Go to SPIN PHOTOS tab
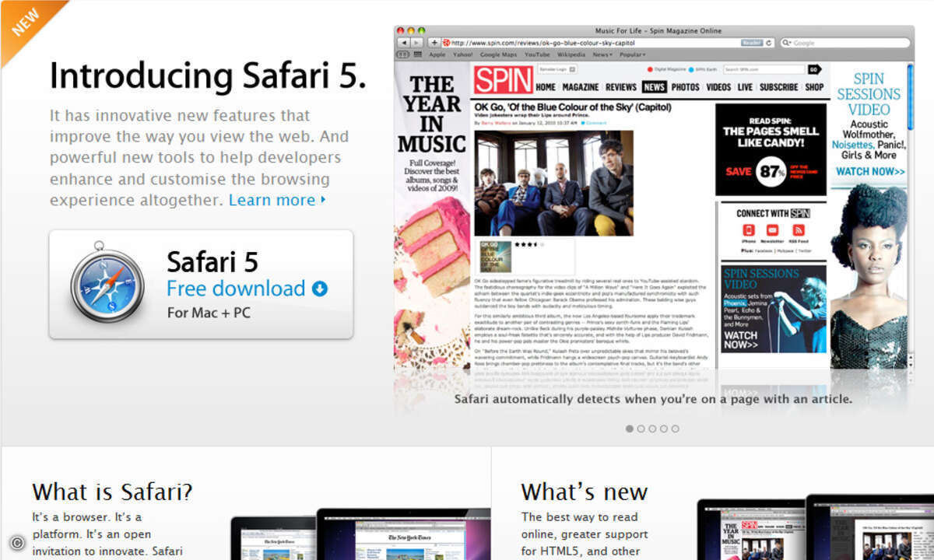 tap(686, 87)
